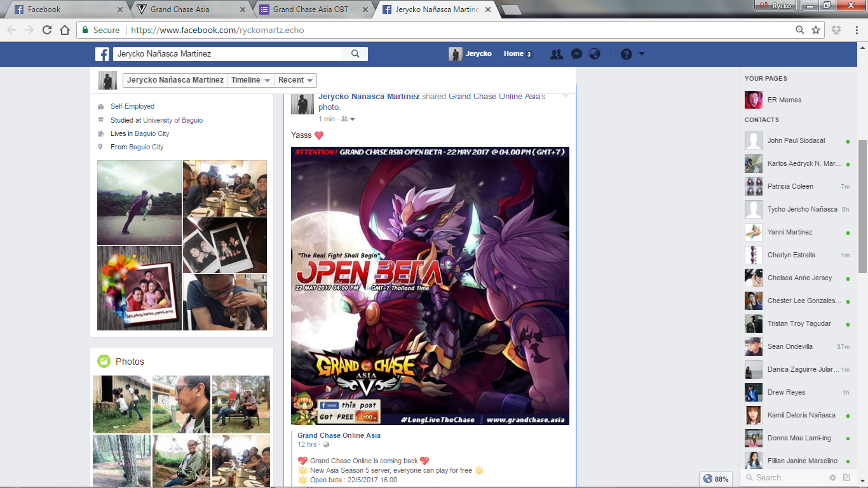Click the Photos section heading

(130, 362)
